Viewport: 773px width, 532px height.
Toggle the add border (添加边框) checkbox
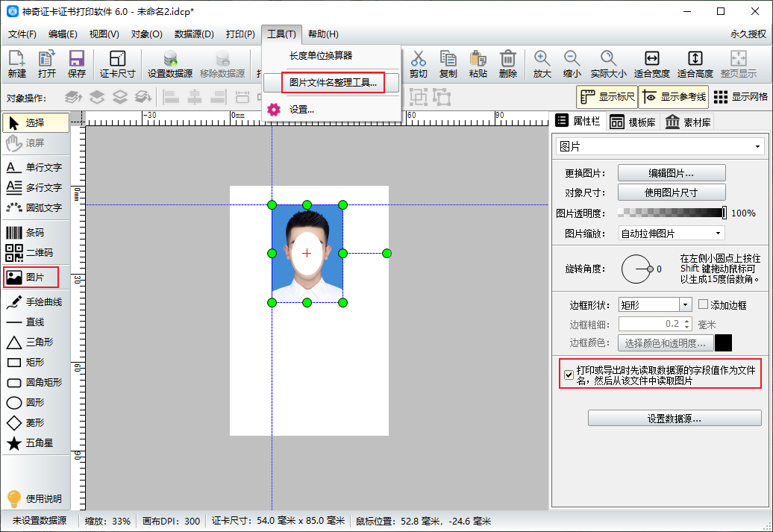[703, 304]
